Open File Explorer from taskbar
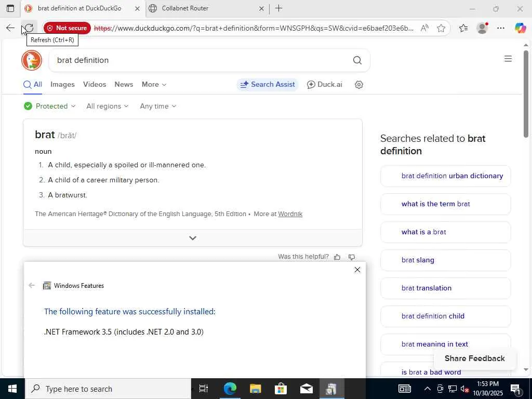This screenshot has width=532, height=399. (x=255, y=389)
